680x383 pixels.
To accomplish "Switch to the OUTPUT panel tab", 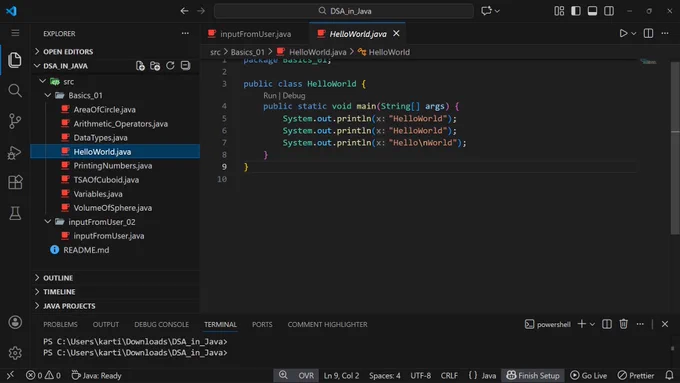I will pyautogui.click(x=105, y=324).
